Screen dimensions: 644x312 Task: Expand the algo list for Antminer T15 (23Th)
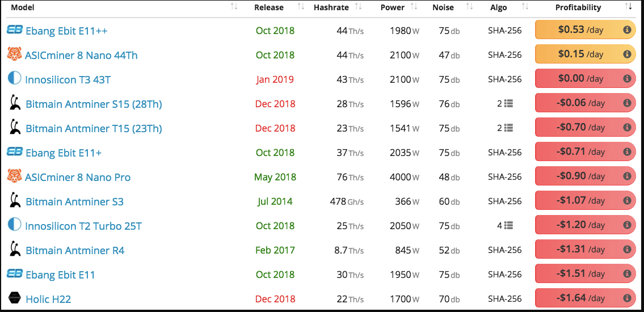coord(505,129)
